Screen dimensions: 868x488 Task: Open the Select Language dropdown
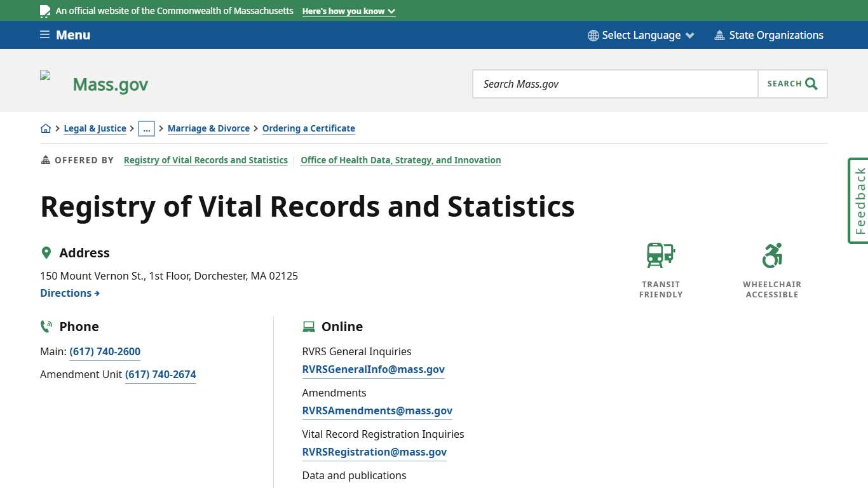[x=641, y=35]
